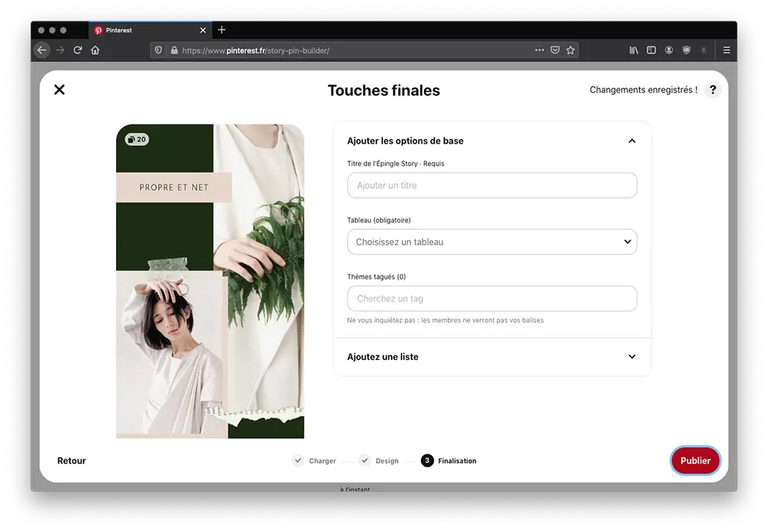
Task: Open the question mark help button
Action: click(713, 90)
